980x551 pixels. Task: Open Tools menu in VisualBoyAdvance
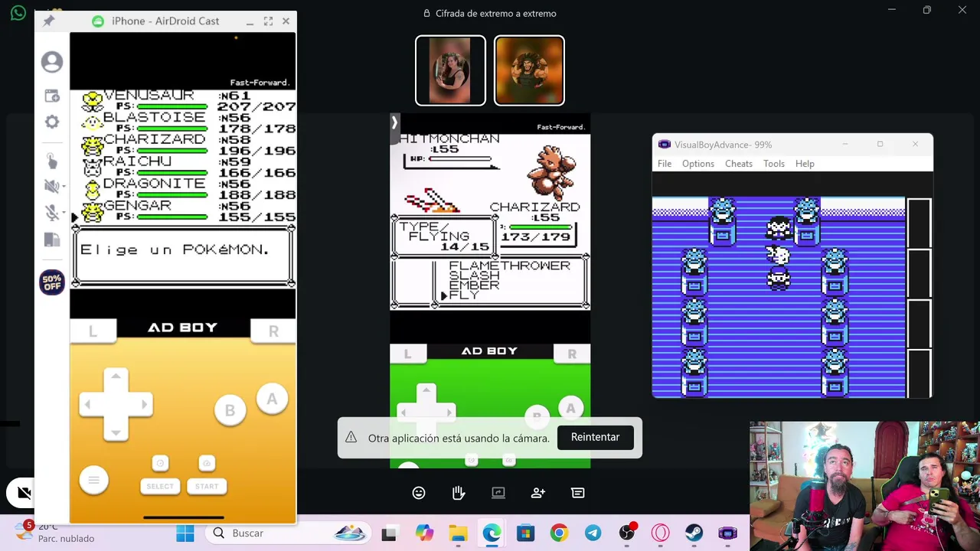[x=774, y=164]
